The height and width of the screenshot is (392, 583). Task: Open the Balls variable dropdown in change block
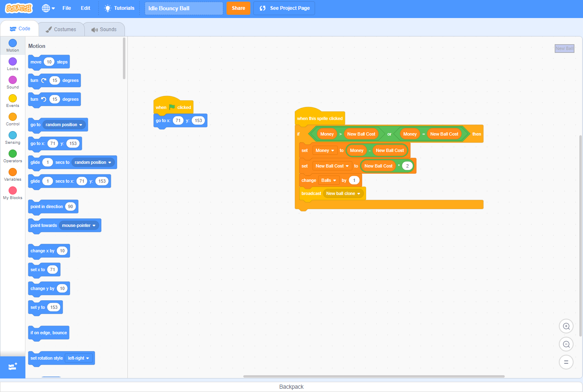[329, 180]
